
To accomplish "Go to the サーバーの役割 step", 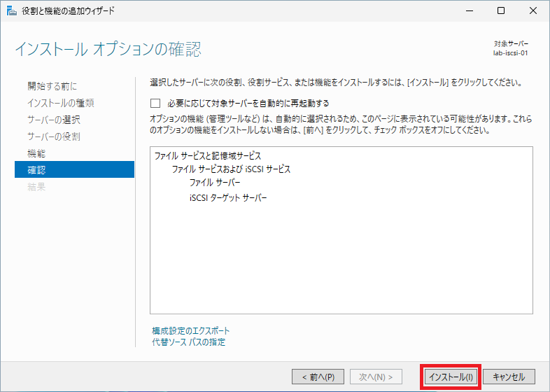I will tap(54, 136).
